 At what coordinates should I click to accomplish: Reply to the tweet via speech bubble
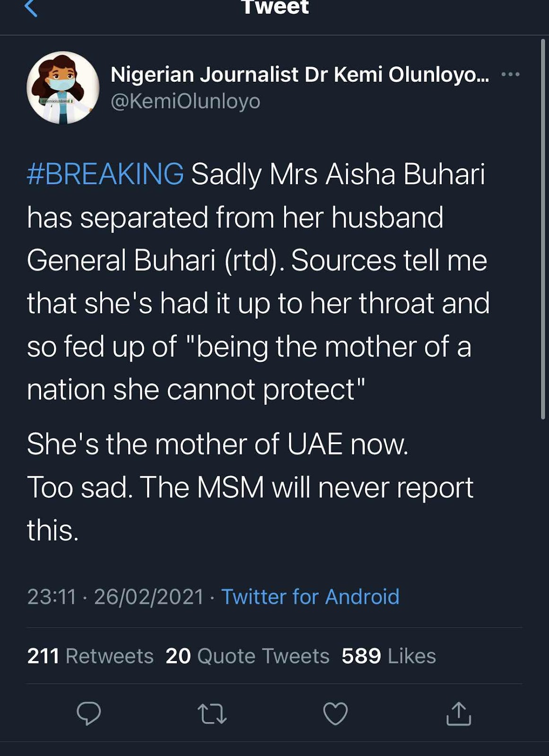coord(89,713)
